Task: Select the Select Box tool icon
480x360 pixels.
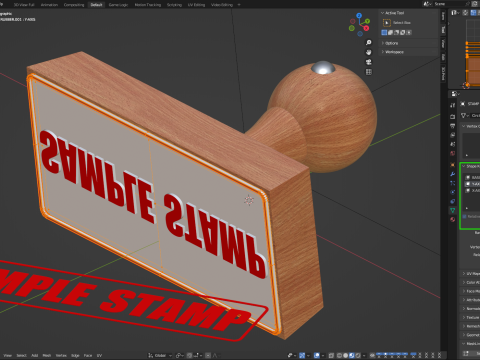Action: click(387, 23)
